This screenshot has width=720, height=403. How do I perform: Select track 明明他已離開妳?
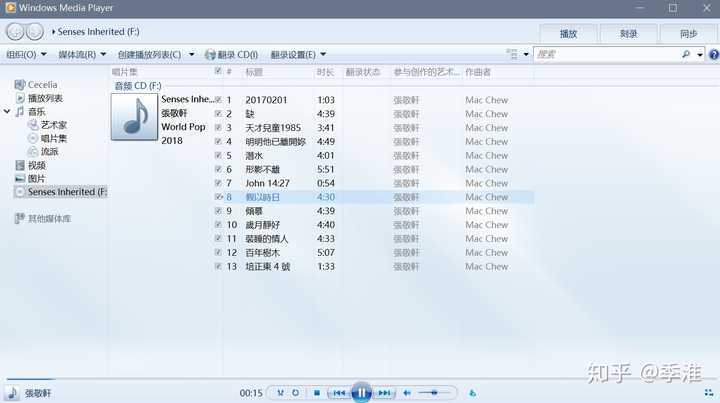point(276,141)
